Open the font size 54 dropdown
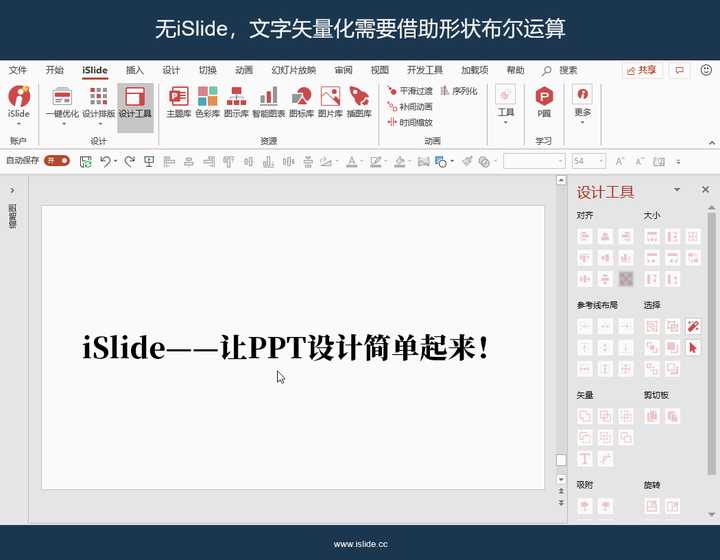 (601, 161)
